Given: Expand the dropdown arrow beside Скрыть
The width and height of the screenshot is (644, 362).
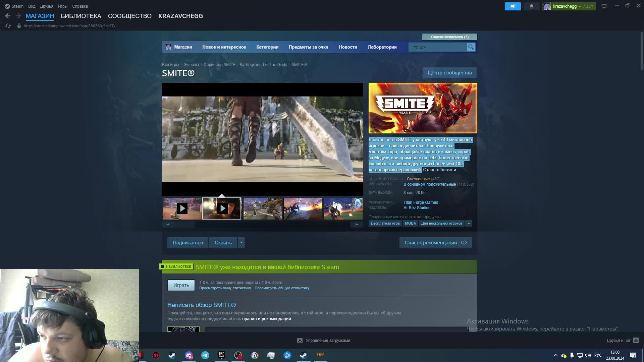Looking at the screenshot, I should tap(241, 242).
